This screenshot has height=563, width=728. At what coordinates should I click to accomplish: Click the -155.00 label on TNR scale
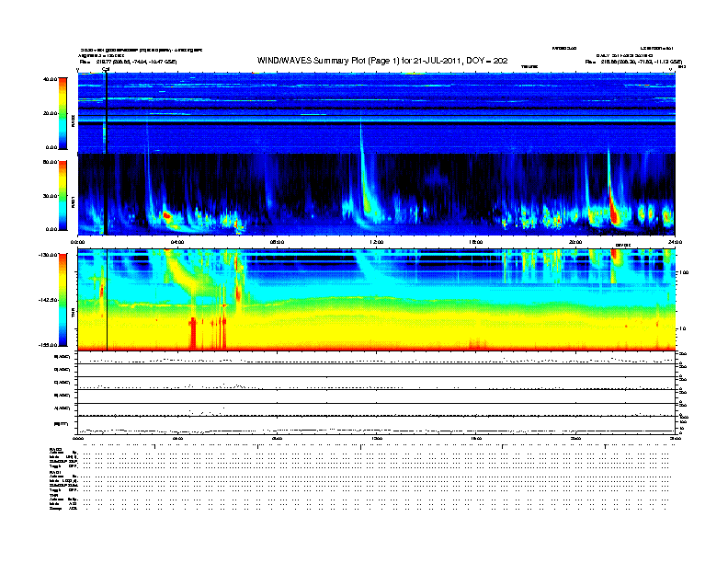pos(48,345)
